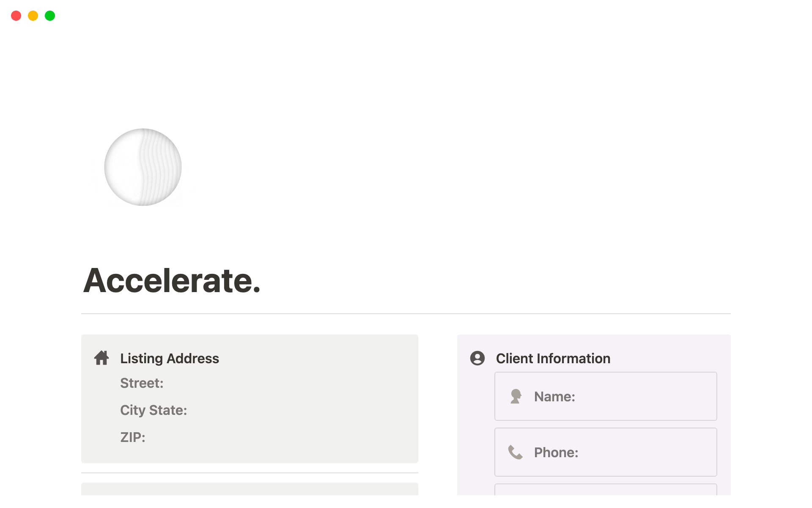The height and width of the screenshot is (508, 812).
Task: Click the person-circle icon beside Client Information
Action: 477,358
